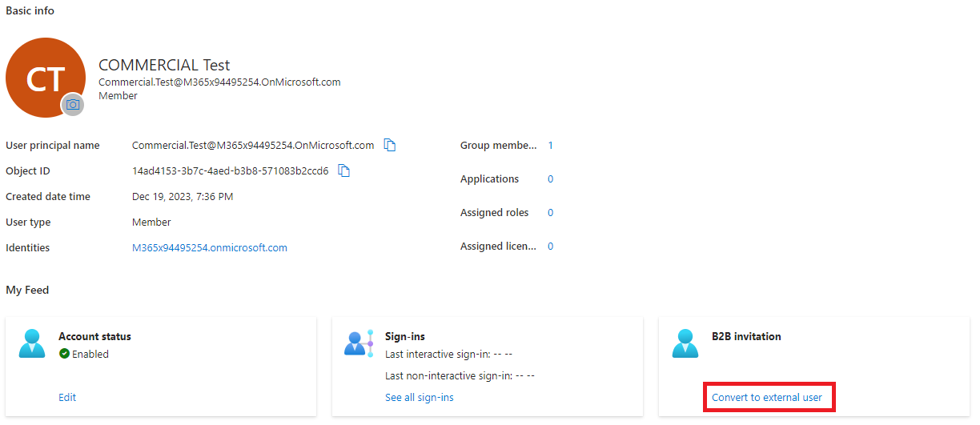This screenshot has width=980, height=425.
Task: Select the CT profile avatar
Action: (44, 78)
